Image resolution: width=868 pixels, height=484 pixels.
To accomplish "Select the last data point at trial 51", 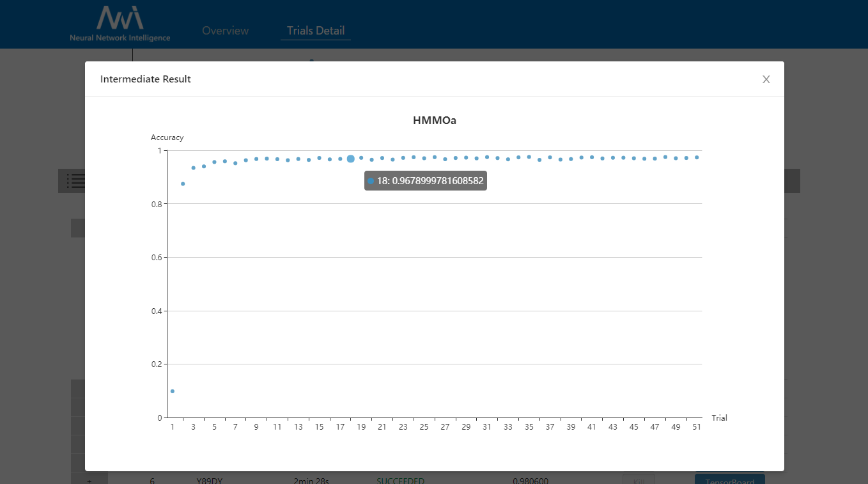I will [697, 157].
